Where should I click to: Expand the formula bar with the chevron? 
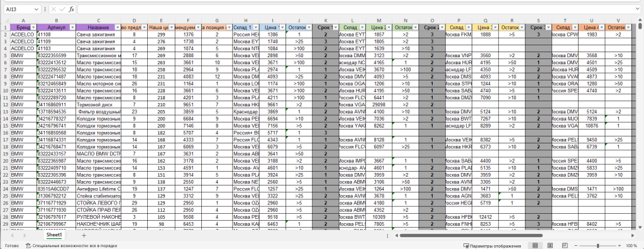point(638,9)
